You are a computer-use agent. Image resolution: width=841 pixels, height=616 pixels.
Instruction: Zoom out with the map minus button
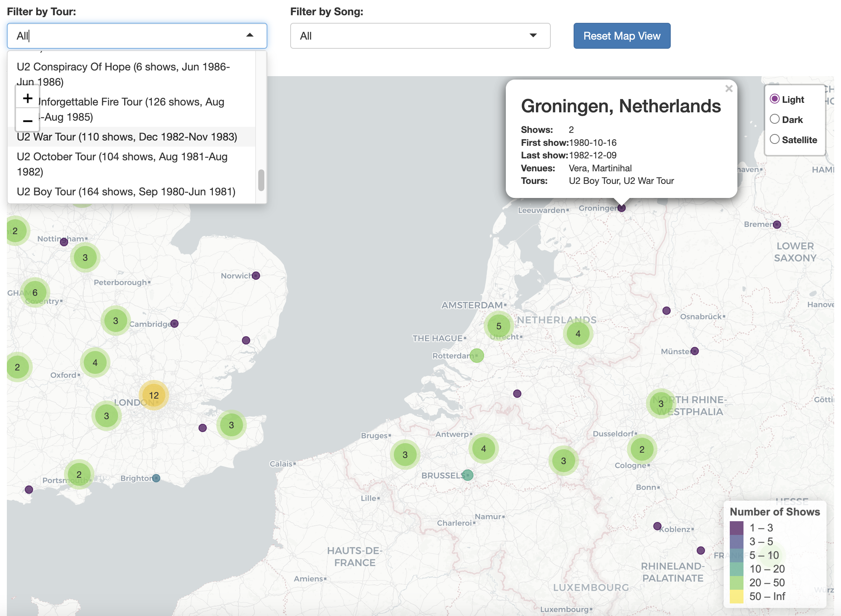(27, 121)
